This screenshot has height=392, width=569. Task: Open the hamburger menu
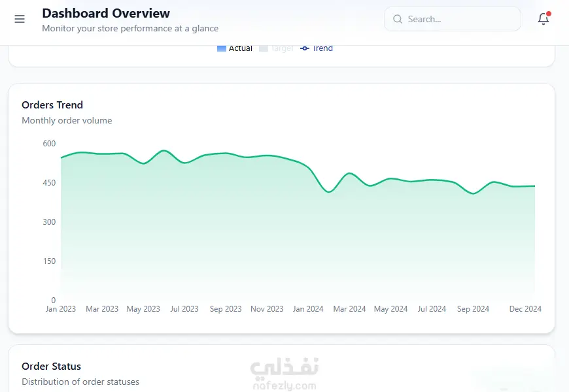point(20,19)
